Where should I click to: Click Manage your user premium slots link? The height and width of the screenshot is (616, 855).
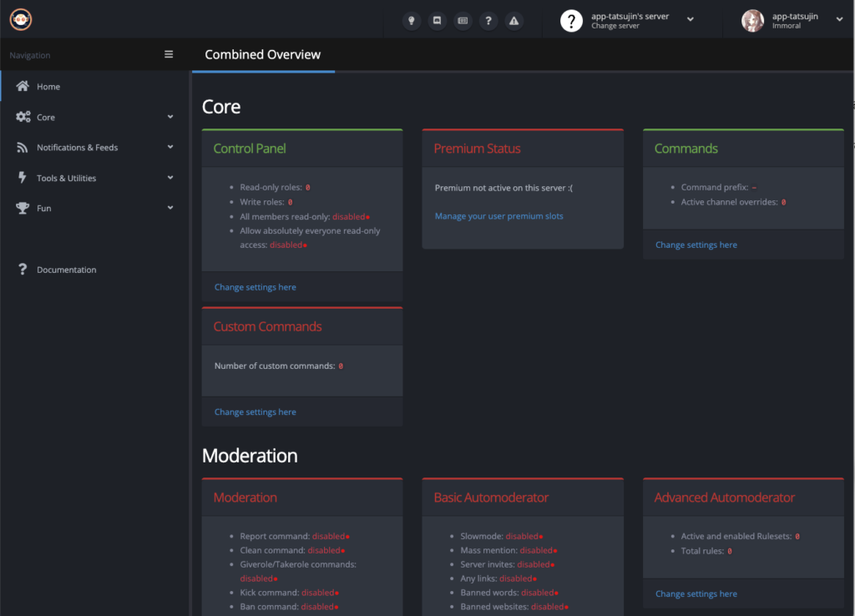pos(499,216)
